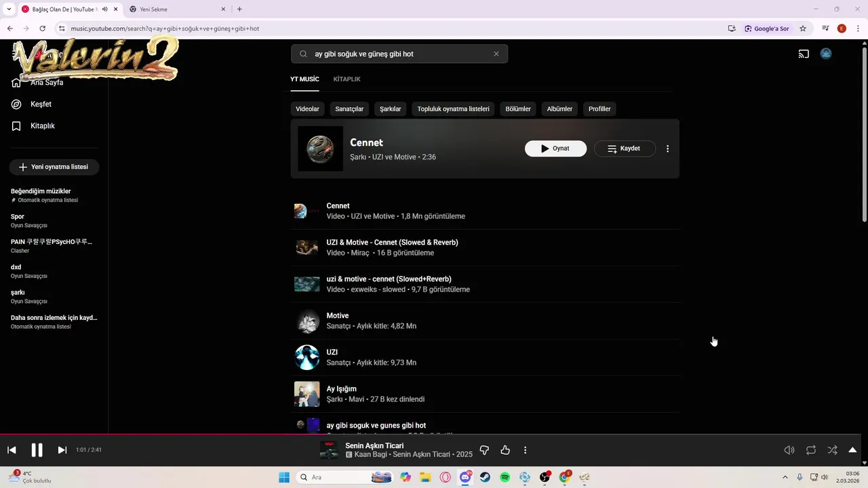868x488 pixels.
Task: Open Chrome tab search dropdown
Action: (x=9, y=9)
